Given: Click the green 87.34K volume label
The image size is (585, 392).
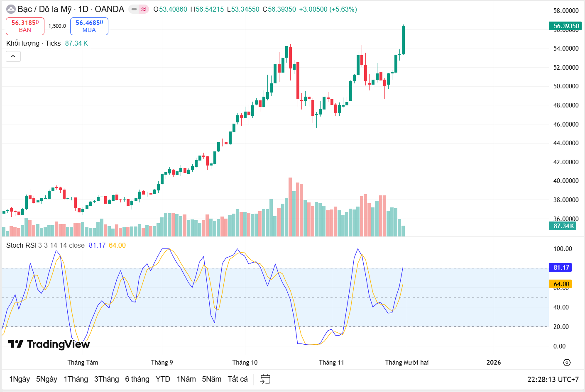Looking at the screenshot, I should pyautogui.click(x=563, y=226).
